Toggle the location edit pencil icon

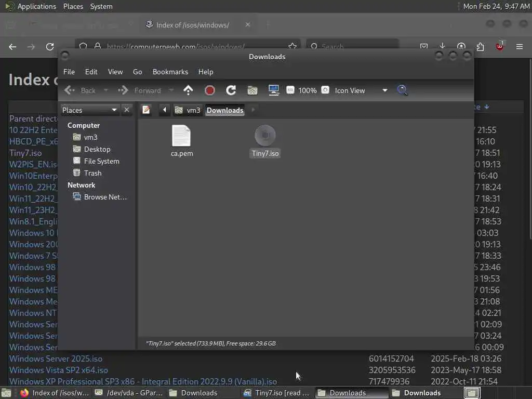click(x=146, y=110)
